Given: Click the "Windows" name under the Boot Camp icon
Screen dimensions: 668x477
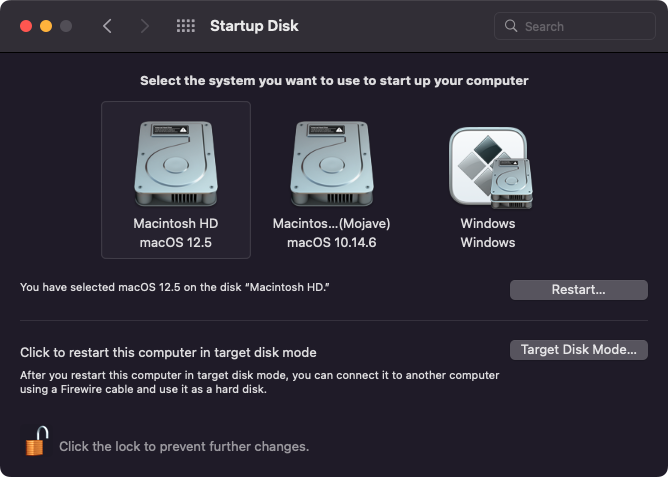Looking at the screenshot, I should pyautogui.click(x=488, y=224).
